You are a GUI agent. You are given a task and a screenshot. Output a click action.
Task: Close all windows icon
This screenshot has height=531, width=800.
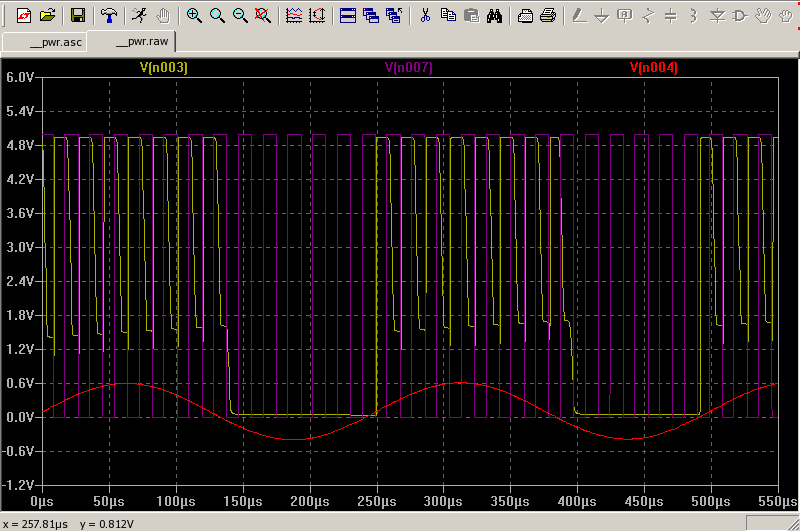pos(394,15)
